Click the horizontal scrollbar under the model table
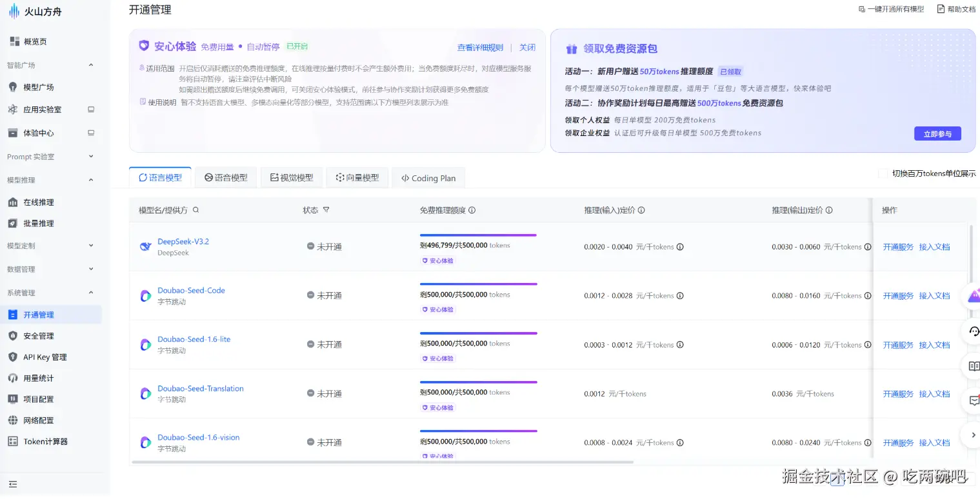Viewport: 980px width, 499px height. 383,462
